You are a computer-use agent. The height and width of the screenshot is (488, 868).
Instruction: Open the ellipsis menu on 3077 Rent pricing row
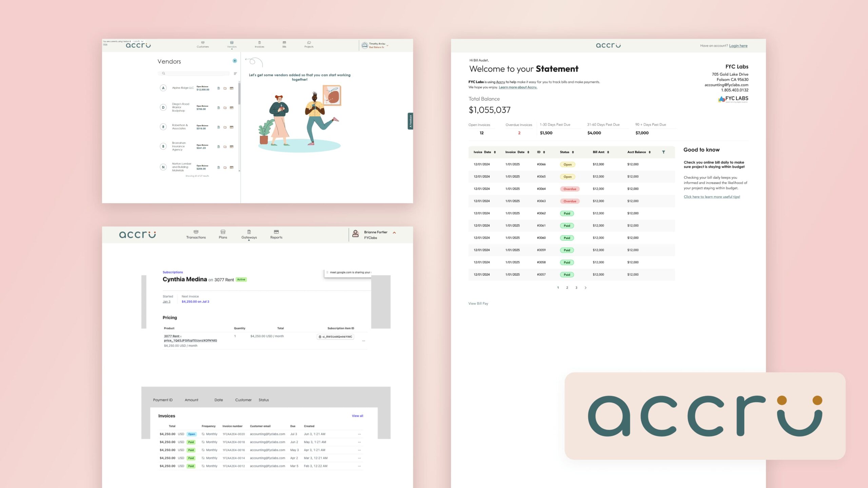pos(363,341)
